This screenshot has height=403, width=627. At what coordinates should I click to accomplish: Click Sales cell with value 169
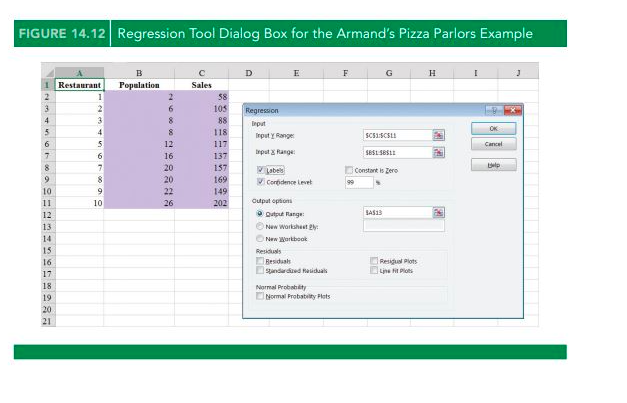(202, 179)
